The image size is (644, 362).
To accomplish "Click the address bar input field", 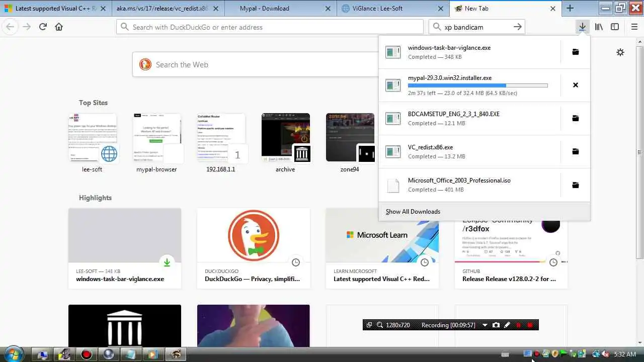I will tap(270, 27).
